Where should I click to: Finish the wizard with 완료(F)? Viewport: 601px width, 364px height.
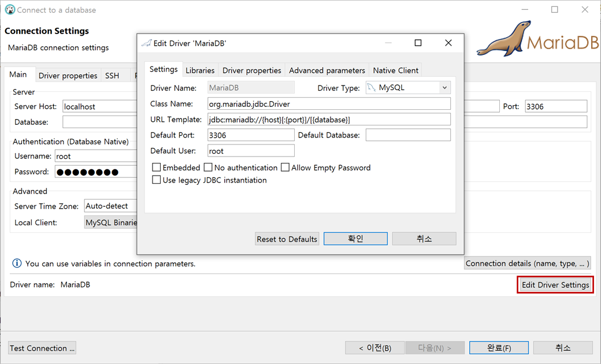(x=499, y=348)
